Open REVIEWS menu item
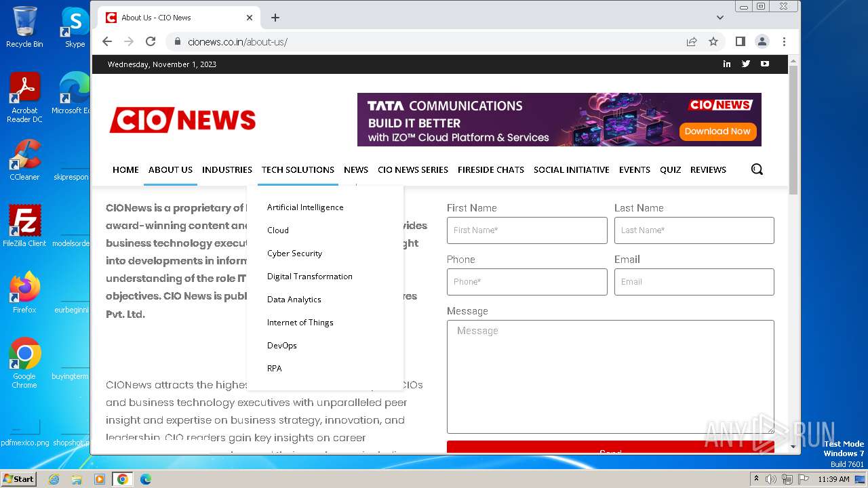Viewport: 868px width, 488px height. (708, 169)
